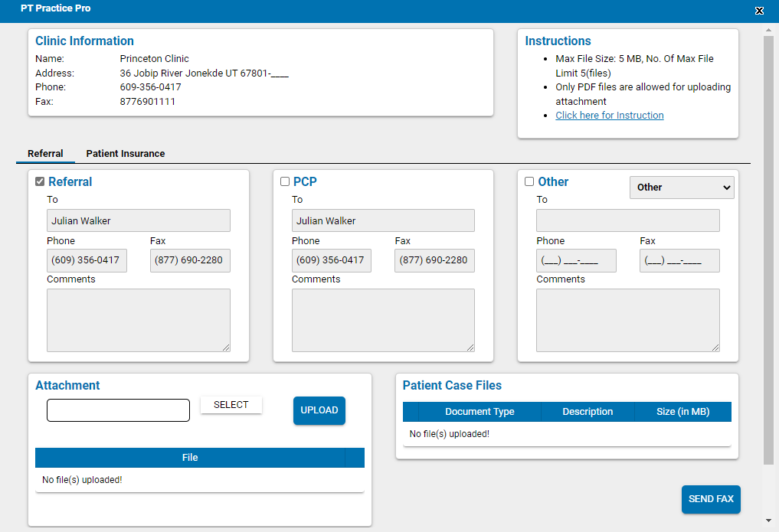Click the PCP Comments text area
The height and width of the screenshot is (532, 779).
tap(383, 320)
